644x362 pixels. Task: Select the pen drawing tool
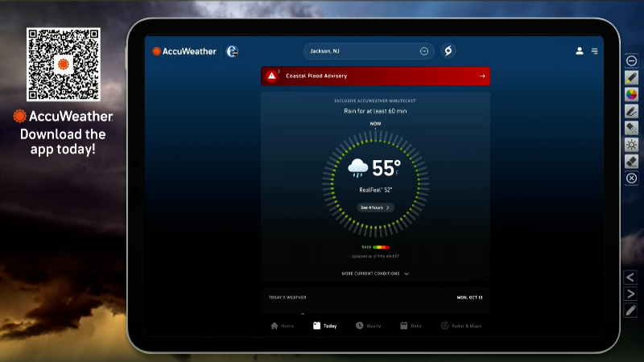pos(632,111)
